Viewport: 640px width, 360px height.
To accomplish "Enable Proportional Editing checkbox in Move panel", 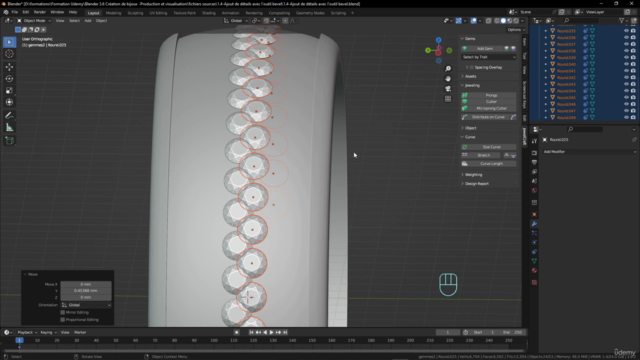I will [63, 320].
